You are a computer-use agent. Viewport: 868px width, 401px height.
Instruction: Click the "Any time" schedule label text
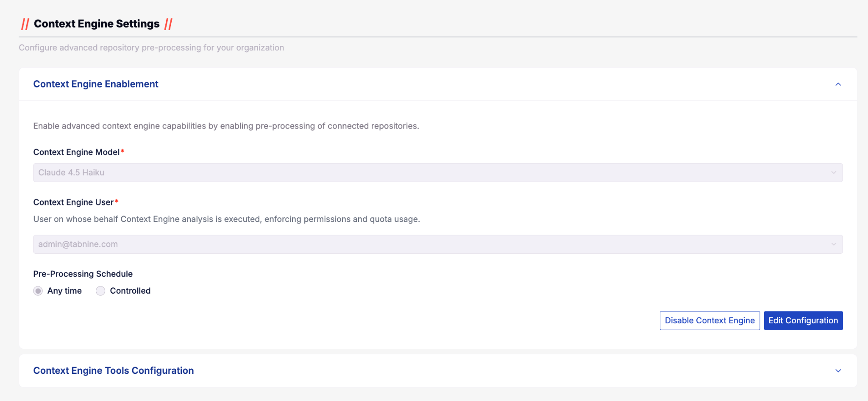pos(64,291)
